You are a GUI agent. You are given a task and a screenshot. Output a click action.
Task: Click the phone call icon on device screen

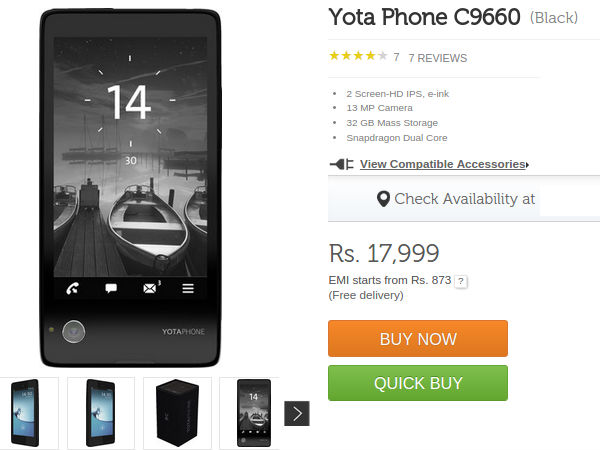tap(73, 288)
